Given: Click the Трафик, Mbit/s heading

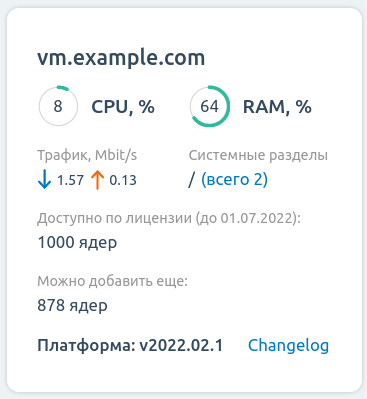Looking at the screenshot, I should (87, 155).
